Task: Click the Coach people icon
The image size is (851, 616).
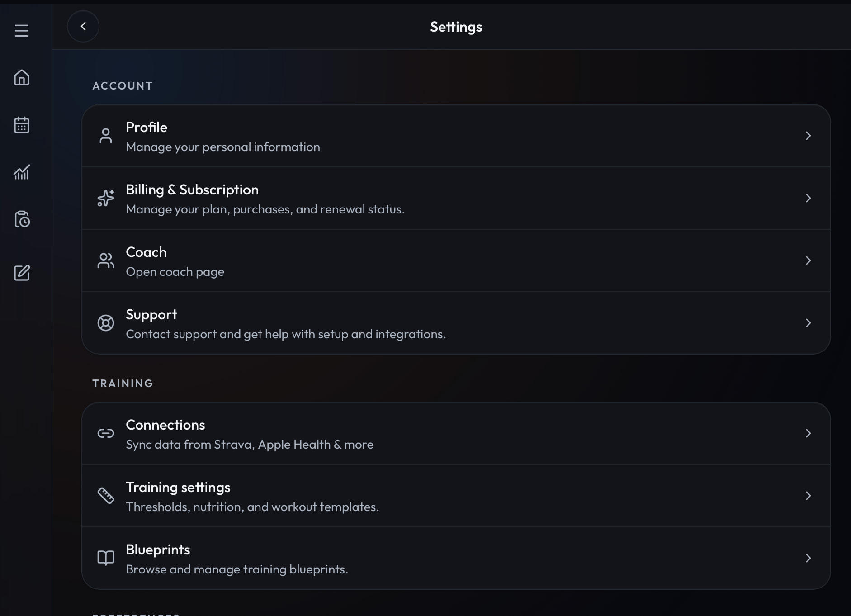Action: tap(106, 261)
